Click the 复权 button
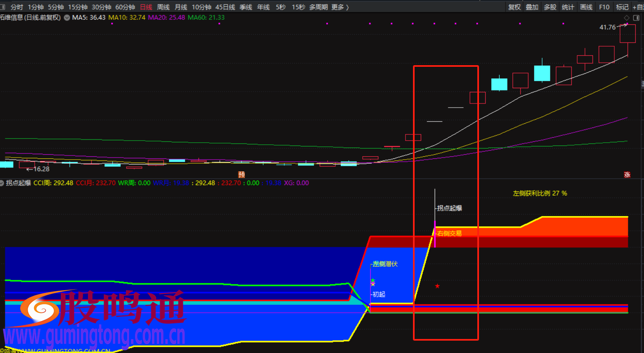This screenshot has height=353, width=644. pos(514,7)
